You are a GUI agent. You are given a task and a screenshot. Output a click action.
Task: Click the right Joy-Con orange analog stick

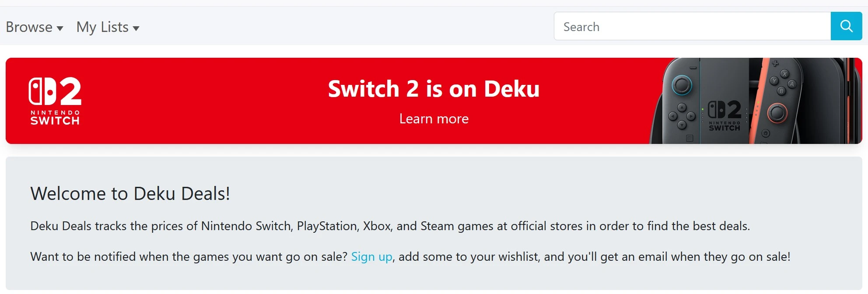pos(777,113)
